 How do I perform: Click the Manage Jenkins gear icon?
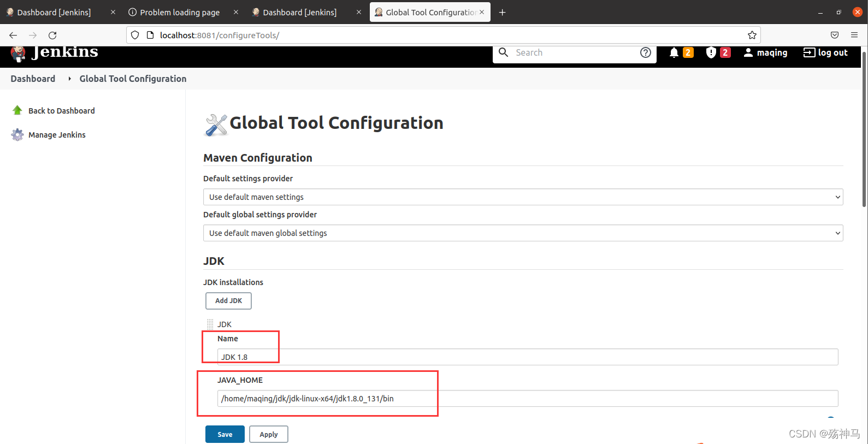point(17,135)
